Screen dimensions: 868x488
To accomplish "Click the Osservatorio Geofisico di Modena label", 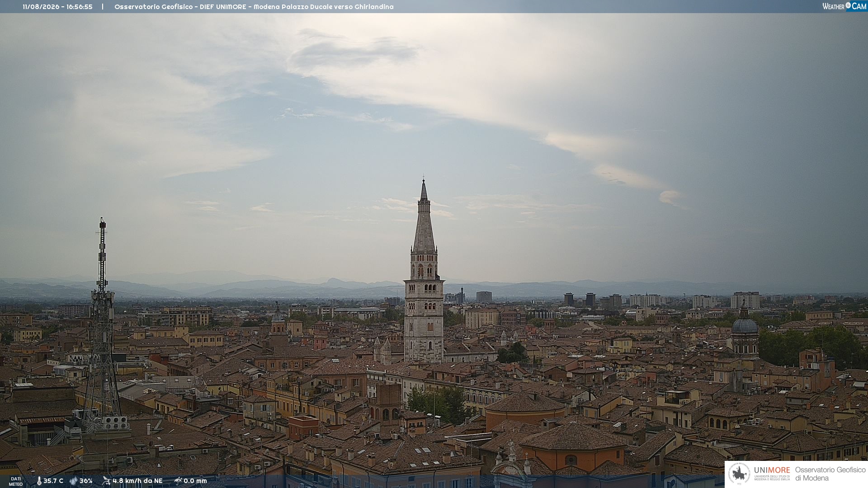I will tap(830, 474).
